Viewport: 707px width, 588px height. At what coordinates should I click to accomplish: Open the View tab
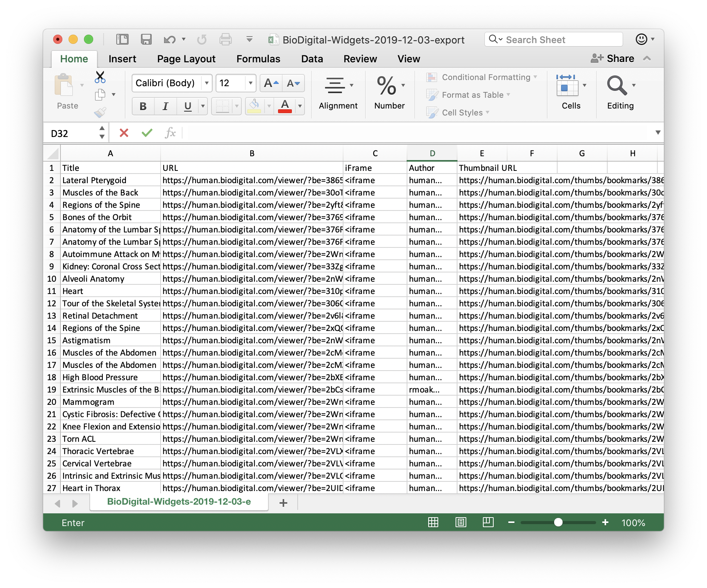[x=409, y=59]
